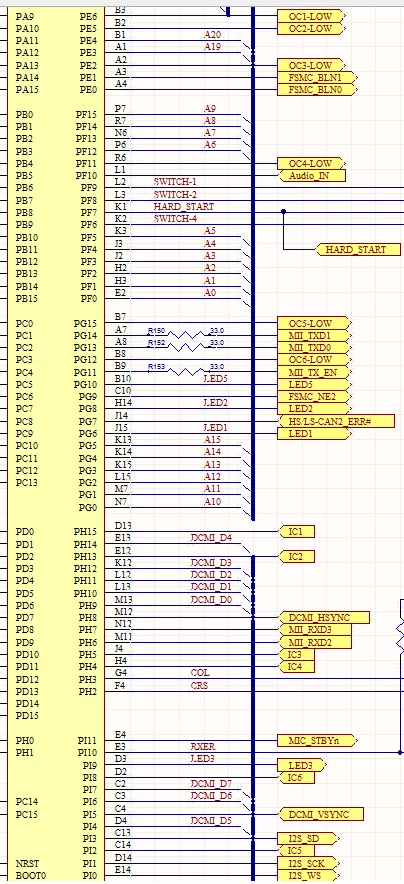Click the A10 net label
This screenshot has height=884, width=404.
point(212,501)
